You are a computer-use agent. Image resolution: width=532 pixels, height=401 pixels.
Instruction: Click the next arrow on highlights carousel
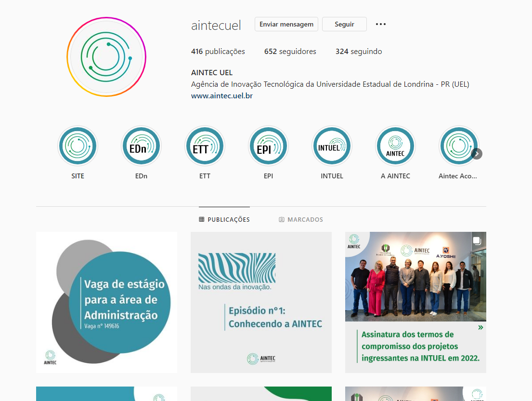coord(477,154)
